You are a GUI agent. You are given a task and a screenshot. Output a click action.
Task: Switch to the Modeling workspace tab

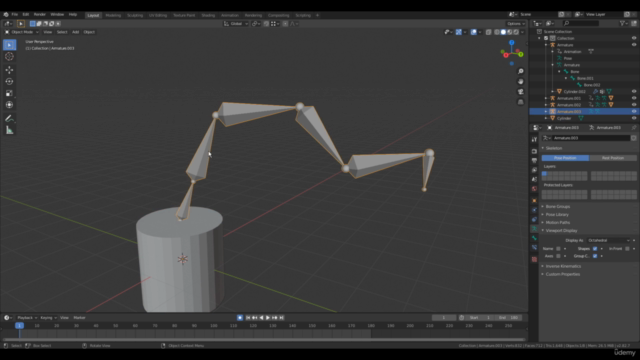point(113,16)
